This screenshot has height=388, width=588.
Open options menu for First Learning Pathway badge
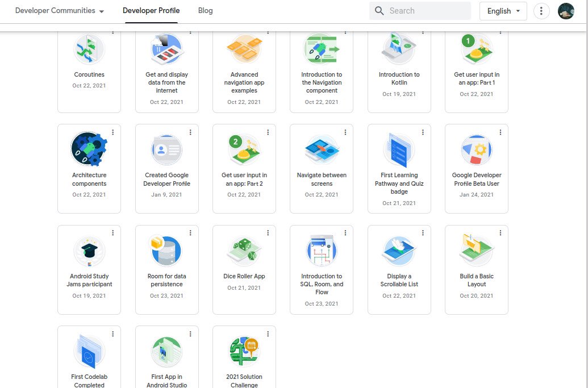(423, 132)
